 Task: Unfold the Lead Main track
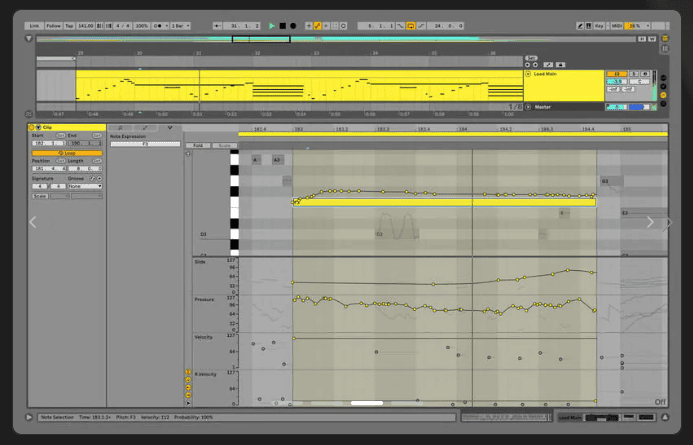coord(528,74)
